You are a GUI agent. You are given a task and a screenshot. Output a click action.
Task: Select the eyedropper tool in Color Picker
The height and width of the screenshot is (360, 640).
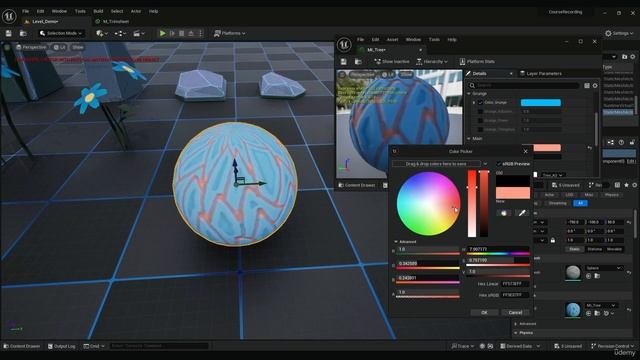click(522, 213)
